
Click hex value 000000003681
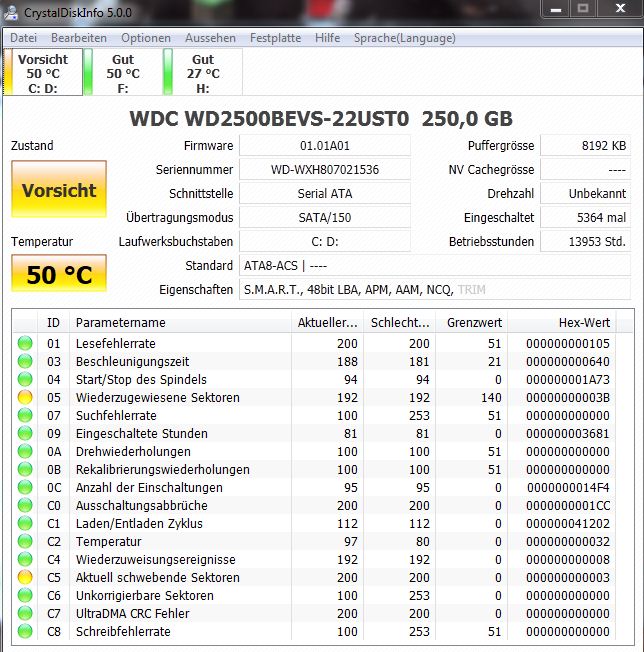[x=568, y=433]
